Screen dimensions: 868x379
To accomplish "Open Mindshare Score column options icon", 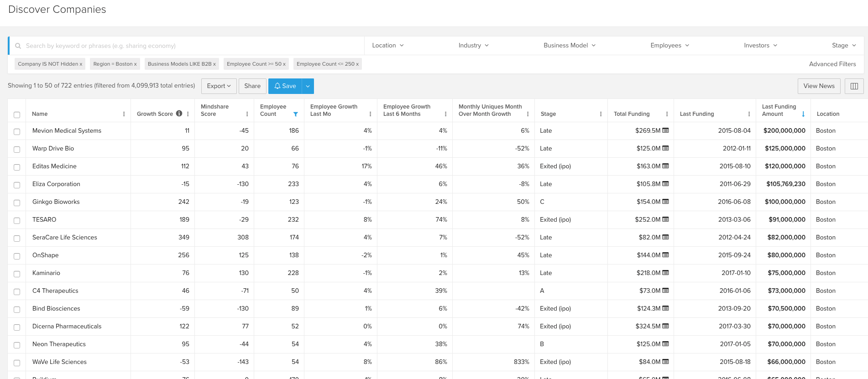I will (x=247, y=114).
